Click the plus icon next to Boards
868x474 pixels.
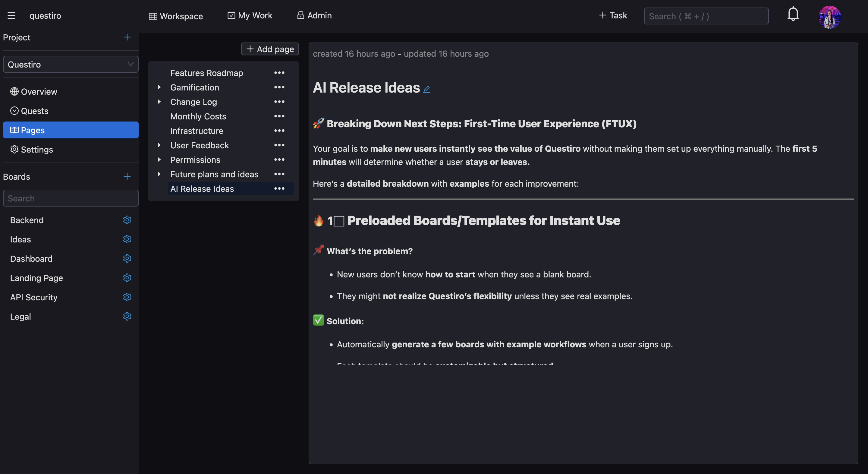127,176
